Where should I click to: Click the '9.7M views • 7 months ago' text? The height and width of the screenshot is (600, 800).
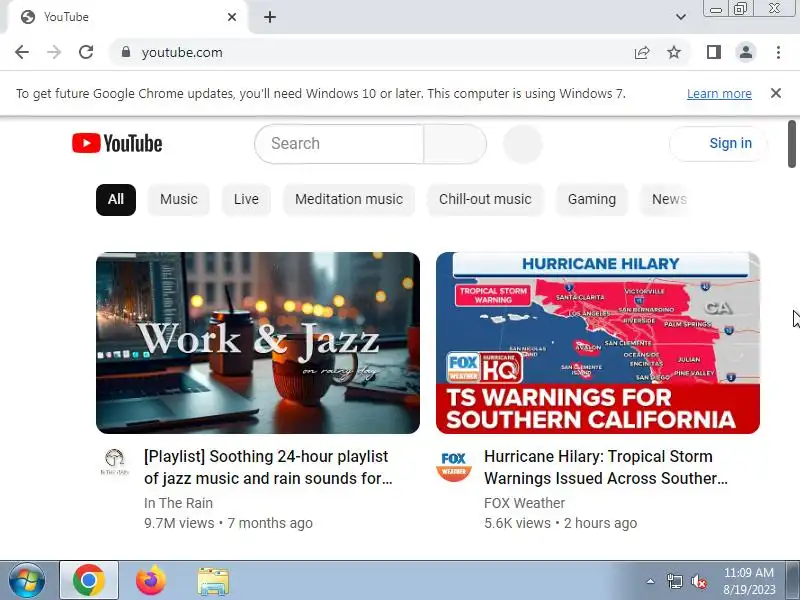coord(228,523)
